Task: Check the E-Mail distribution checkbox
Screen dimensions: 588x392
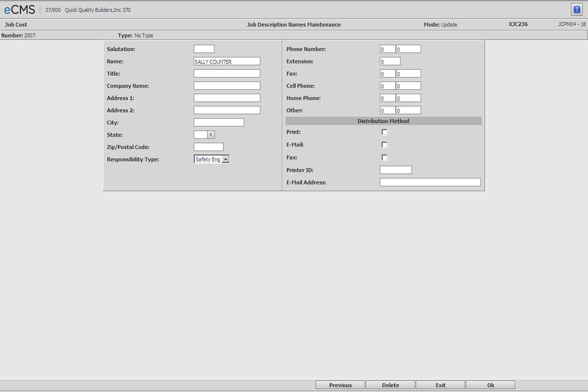Action: pos(384,145)
